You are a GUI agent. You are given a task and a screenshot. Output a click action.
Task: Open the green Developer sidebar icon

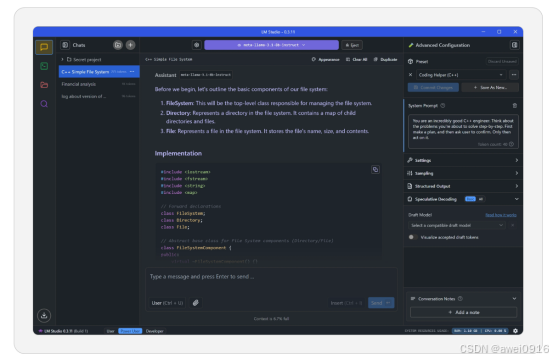tap(44, 66)
